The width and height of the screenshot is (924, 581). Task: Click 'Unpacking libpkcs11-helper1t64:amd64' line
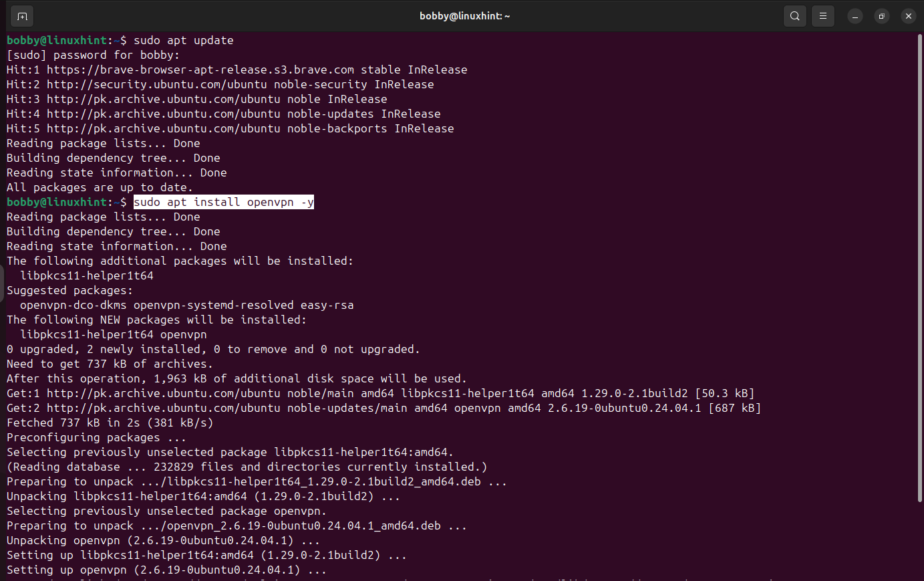203,496
